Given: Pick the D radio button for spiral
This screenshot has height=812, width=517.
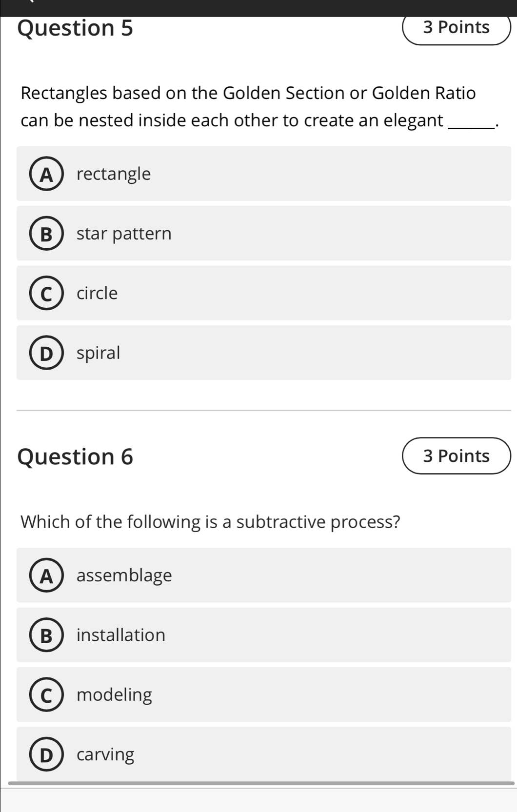Looking at the screenshot, I should (x=46, y=353).
